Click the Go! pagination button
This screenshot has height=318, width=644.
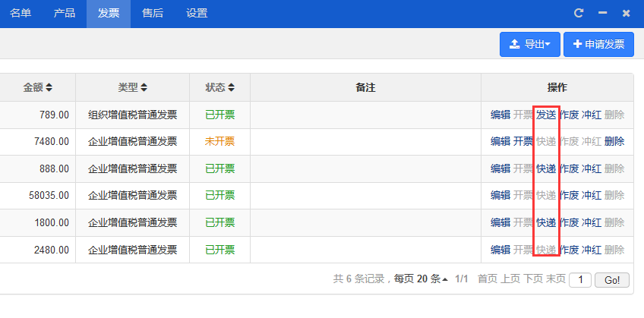[612, 280]
